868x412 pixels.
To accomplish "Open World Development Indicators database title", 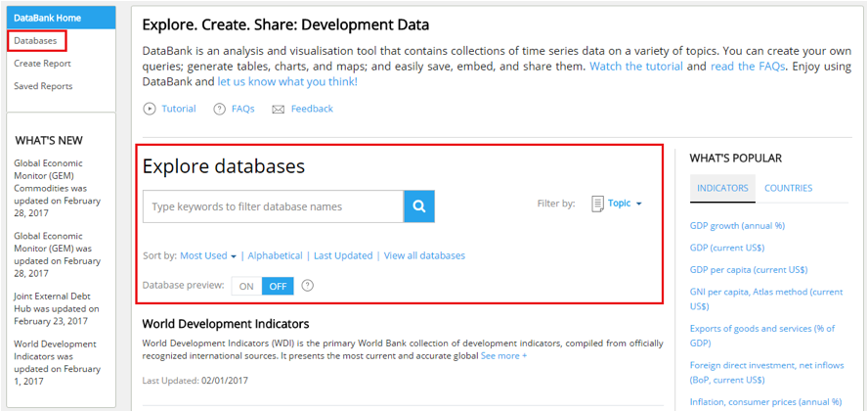I will (x=226, y=324).
